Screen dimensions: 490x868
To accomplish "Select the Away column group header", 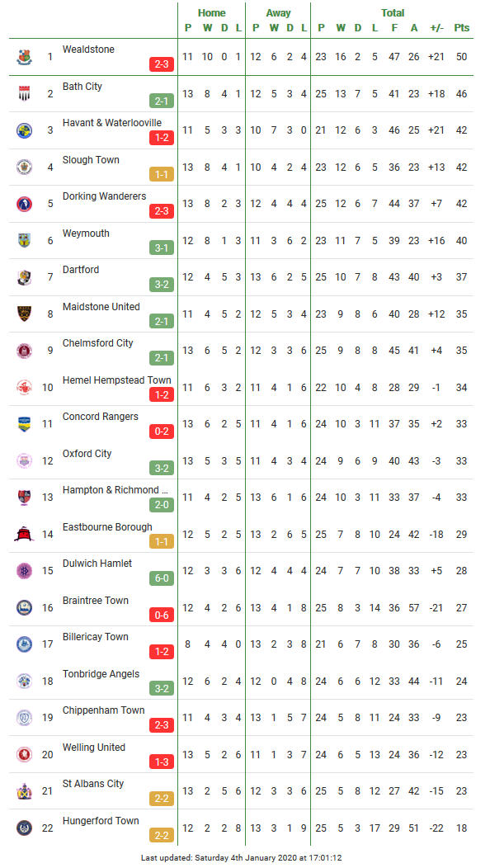I will (279, 12).
